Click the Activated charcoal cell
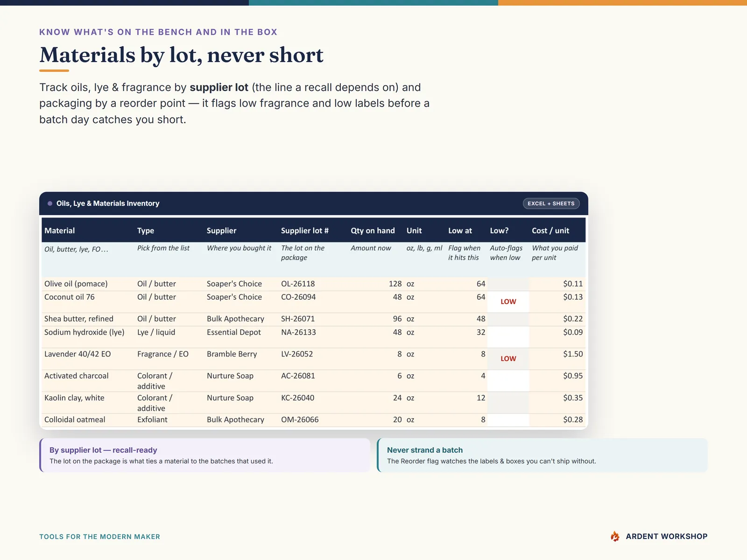This screenshot has width=747, height=560. point(77,376)
